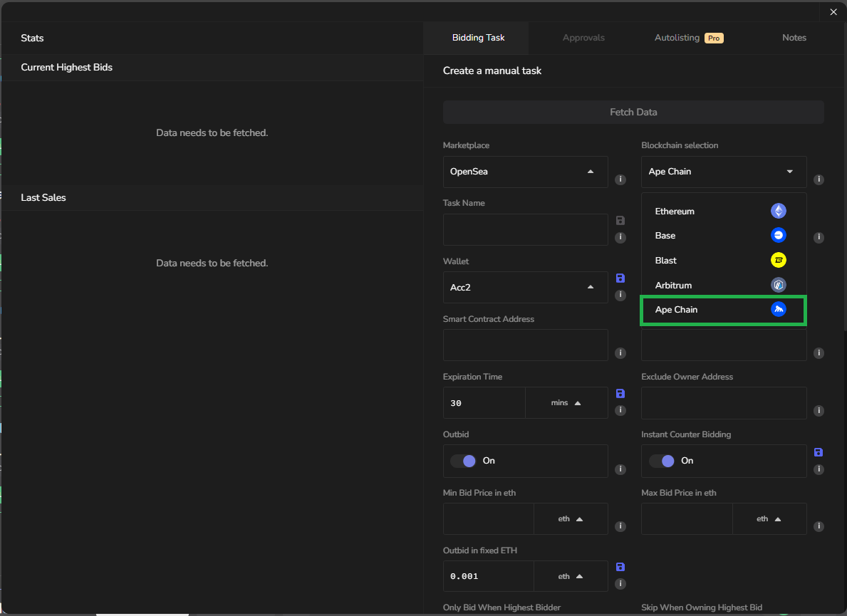Image resolution: width=847 pixels, height=616 pixels.
Task: Show info for Expiration Time
Action: point(620,410)
